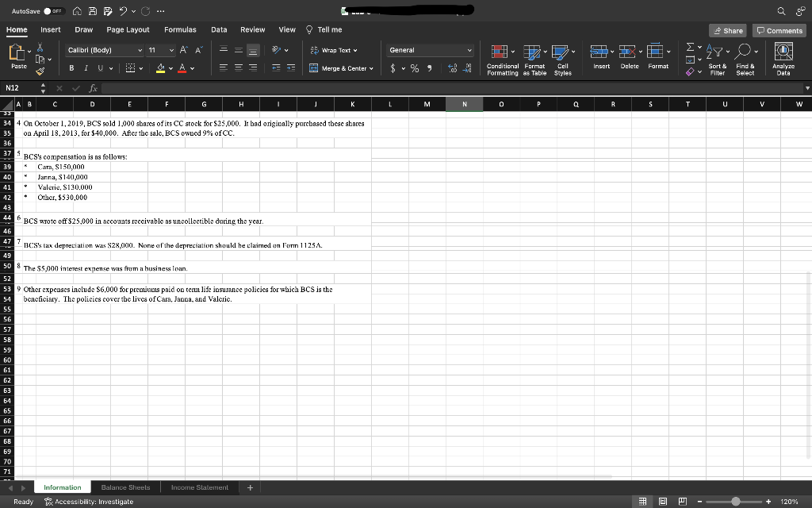Open the Undo history dropdown arrow
Viewport: 812px width, 508px height.
(x=133, y=11)
